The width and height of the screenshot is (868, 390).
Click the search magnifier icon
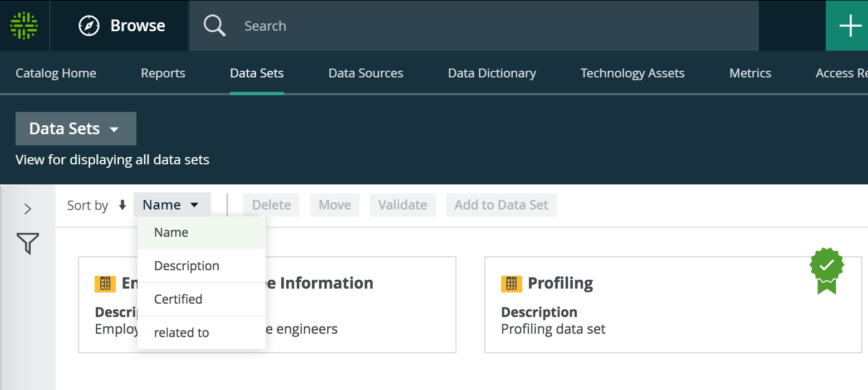point(214,26)
